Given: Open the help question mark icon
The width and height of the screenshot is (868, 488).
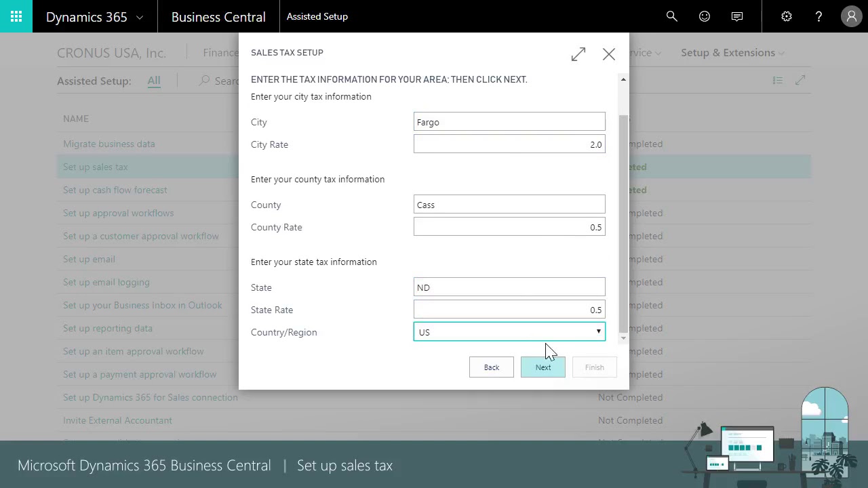Looking at the screenshot, I should click(818, 16).
